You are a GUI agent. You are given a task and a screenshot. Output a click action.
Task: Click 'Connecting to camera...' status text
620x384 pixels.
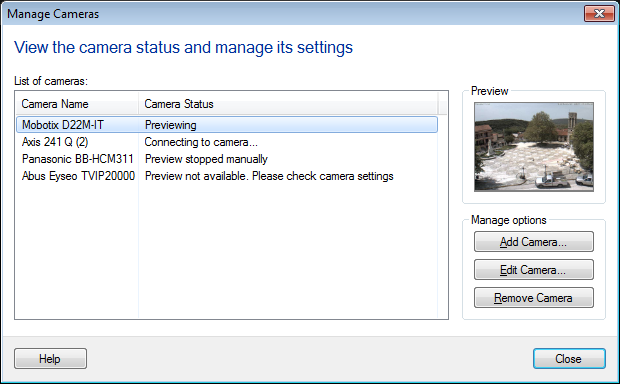click(x=201, y=142)
